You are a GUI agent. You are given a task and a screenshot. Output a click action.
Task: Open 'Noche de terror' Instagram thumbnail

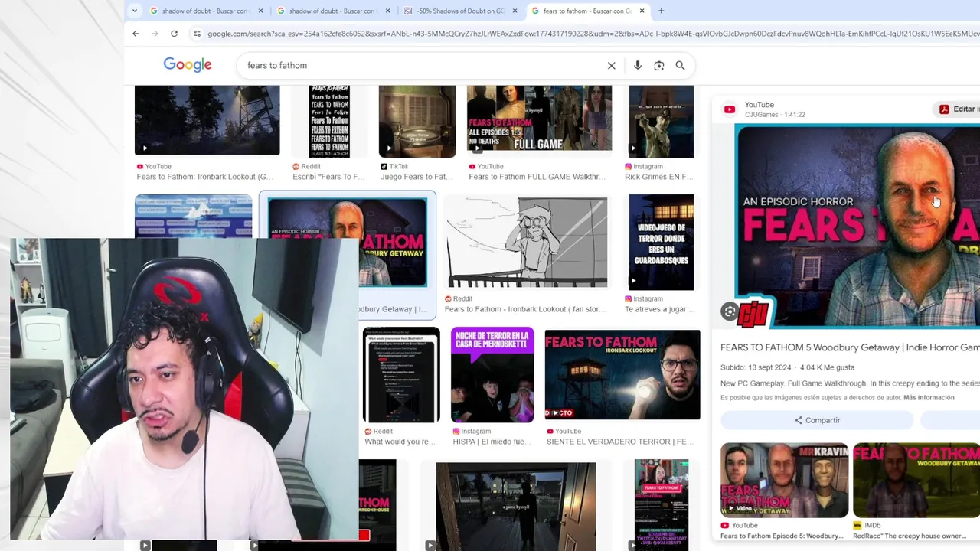point(492,375)
